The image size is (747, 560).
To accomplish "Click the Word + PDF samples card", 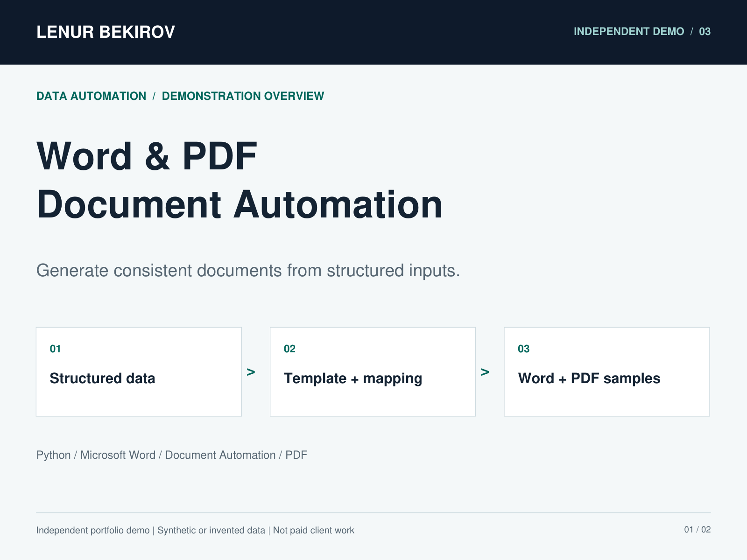I will pos(607,371).
